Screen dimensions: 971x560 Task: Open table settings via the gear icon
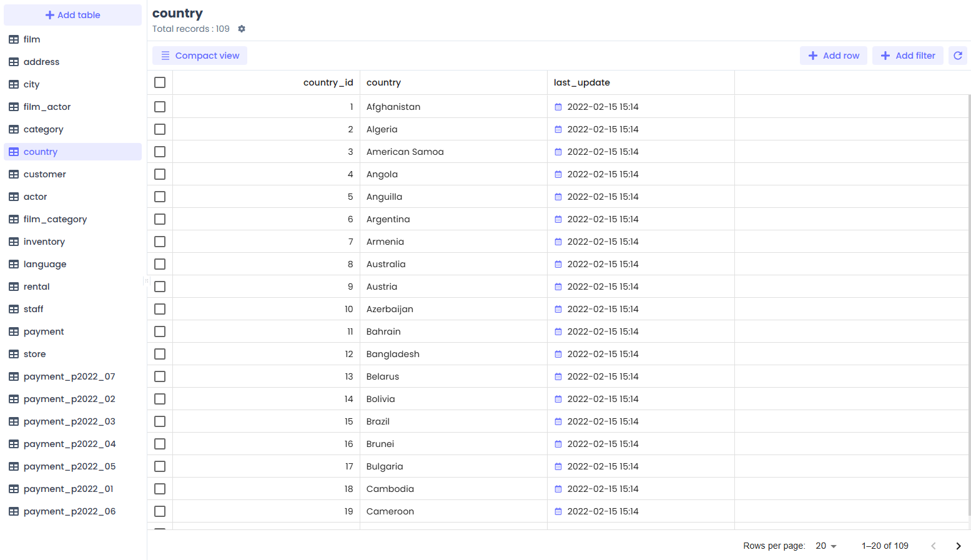[241, 29]
